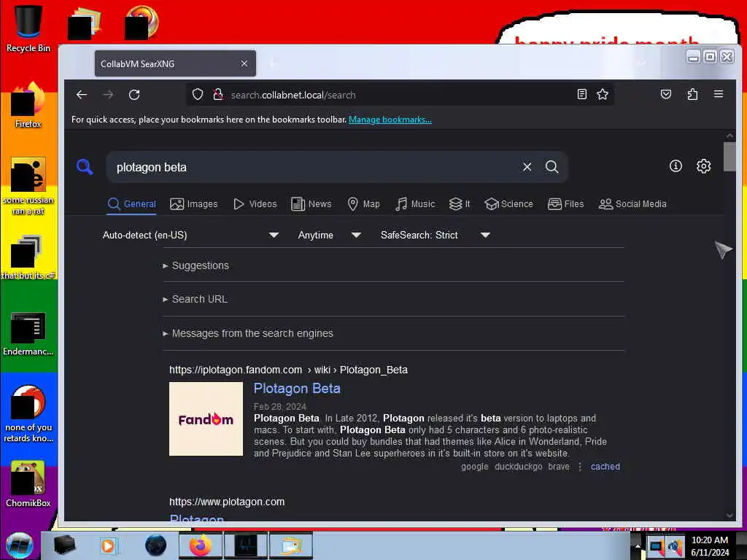Open the file explorer taskbar button
This screenshot has height=560, width=747.
coord(291,545)
